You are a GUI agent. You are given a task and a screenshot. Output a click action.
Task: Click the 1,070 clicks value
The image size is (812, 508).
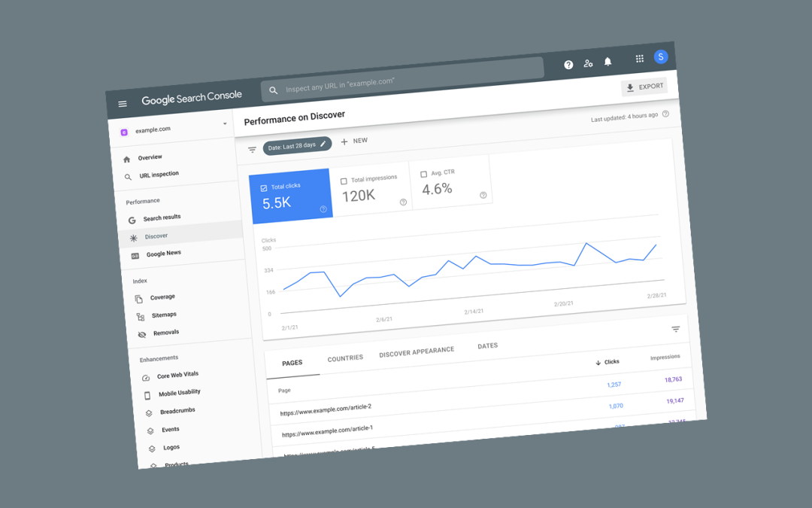click(x=616, y=406)
